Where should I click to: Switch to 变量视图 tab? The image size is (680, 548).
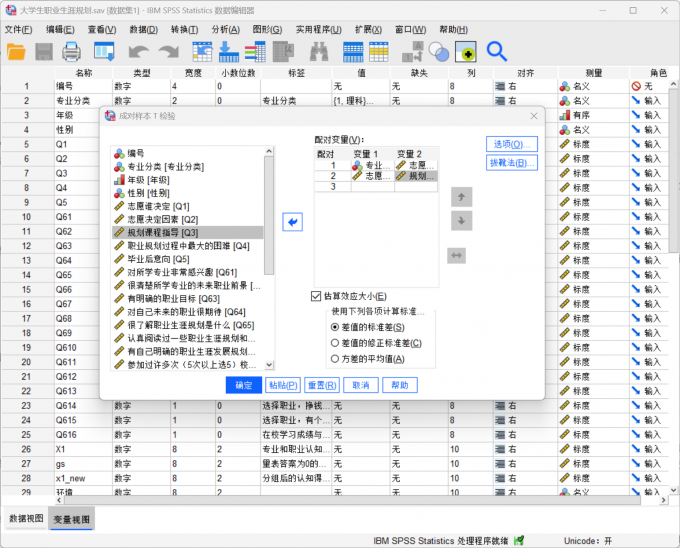[x=72, y=519]
